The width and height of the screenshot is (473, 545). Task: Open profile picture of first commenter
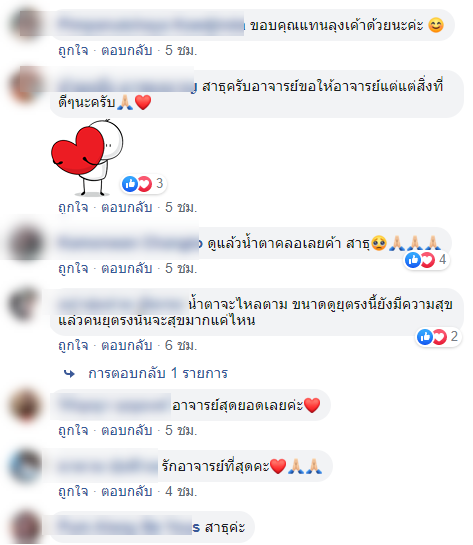(26, 23)
